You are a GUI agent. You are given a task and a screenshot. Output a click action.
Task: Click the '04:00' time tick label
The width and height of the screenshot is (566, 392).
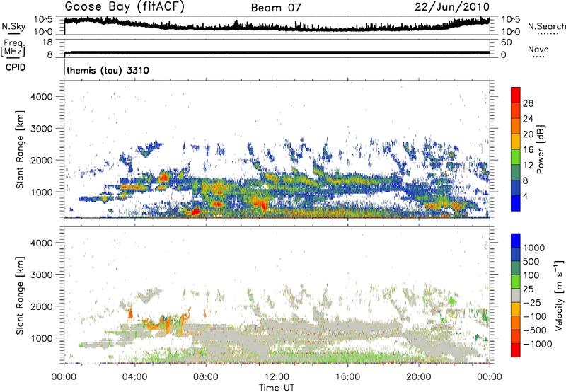click(134, 377)
